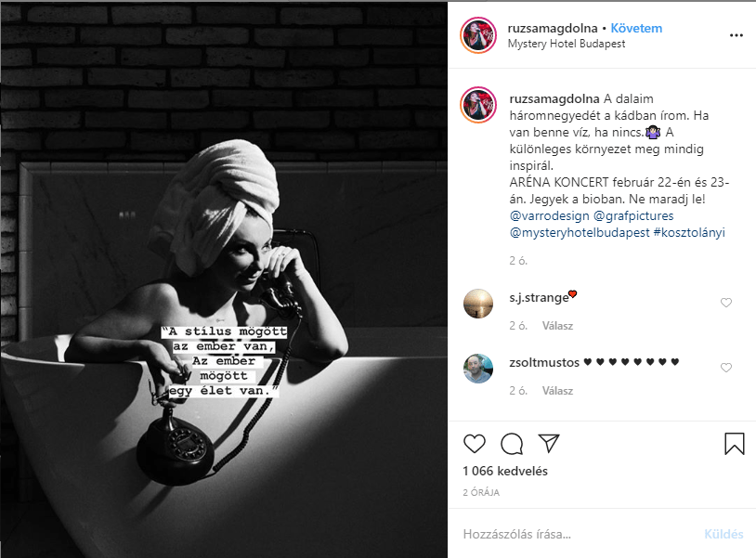Share post using paper plane icon

coord(549,443)
